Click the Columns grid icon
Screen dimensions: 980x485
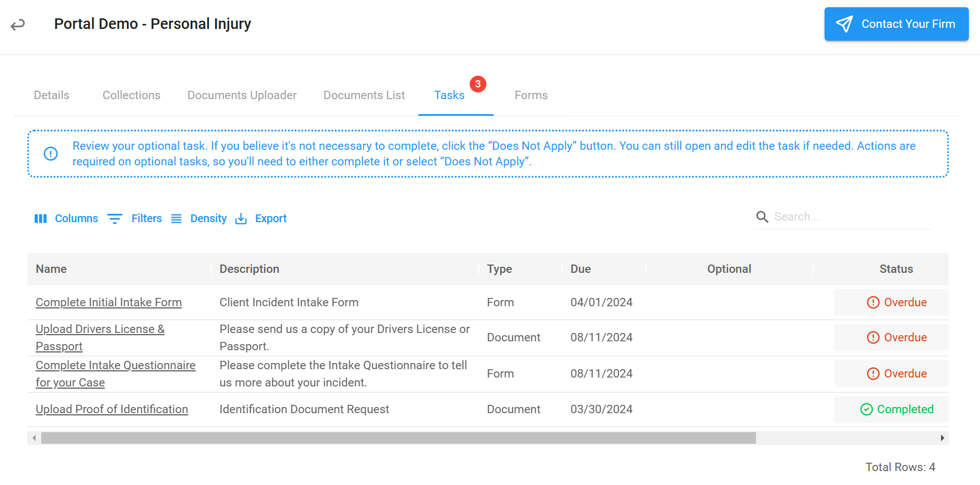(41, 219)
